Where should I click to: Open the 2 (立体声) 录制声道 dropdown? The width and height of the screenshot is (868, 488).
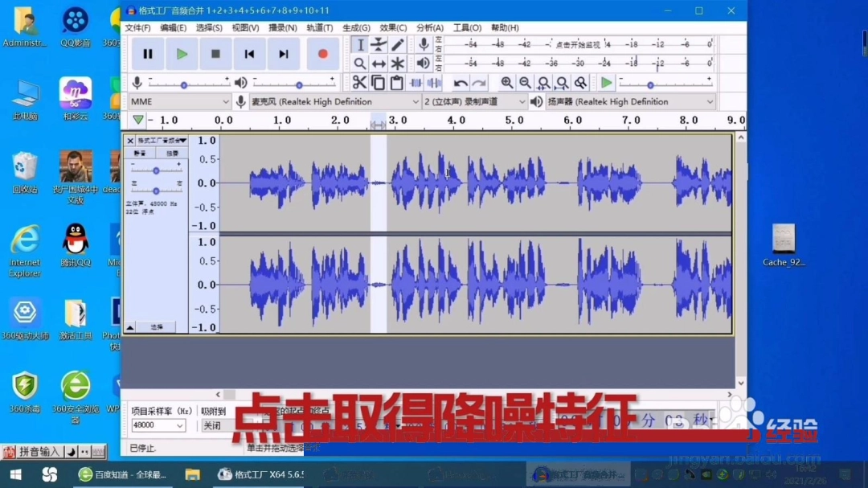474,102
